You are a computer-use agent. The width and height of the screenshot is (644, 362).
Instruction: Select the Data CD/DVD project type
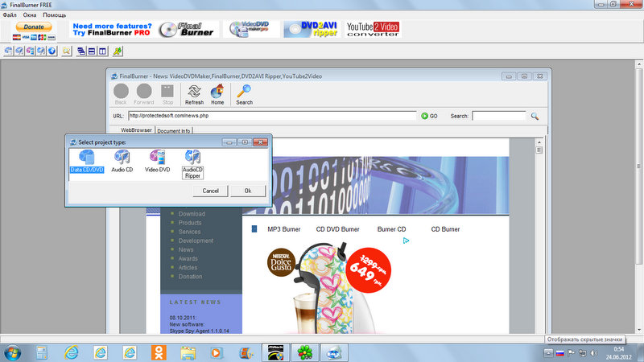pos(87,162)
